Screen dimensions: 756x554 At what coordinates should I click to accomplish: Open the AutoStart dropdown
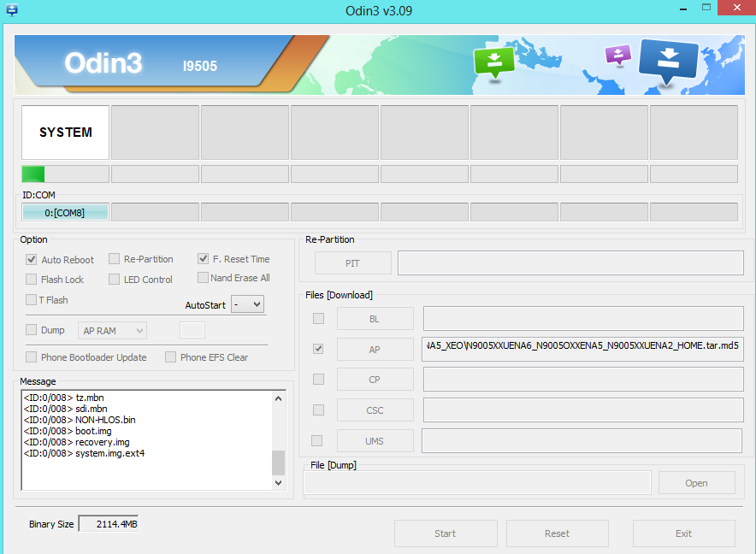click(x=248, y=304)
